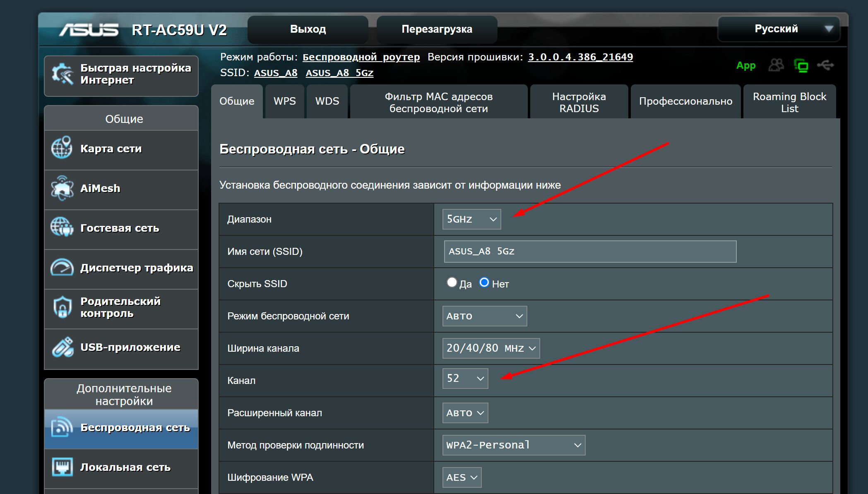The width and height of the screenshot is (868, 494).
Task: Open the Профессионально tab
Action: point(685,101)
